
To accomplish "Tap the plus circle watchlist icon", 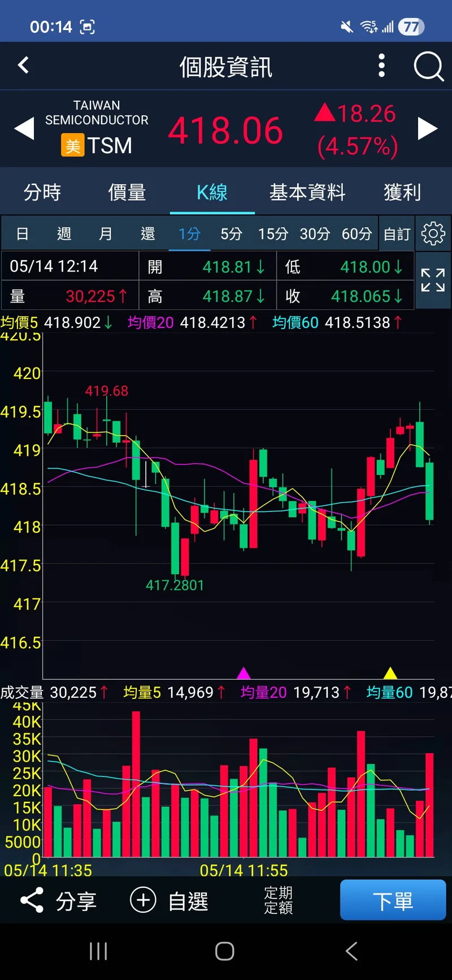I will pos(143,900).
